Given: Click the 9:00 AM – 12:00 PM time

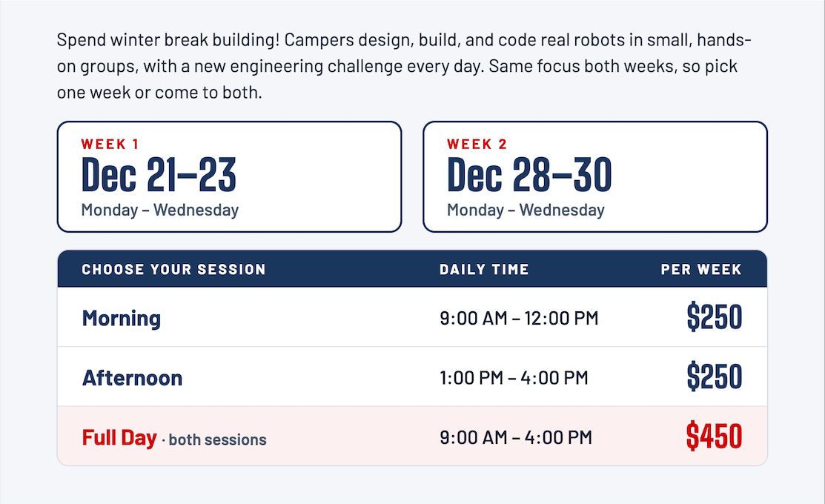Looking at the screenshot, I should point(520,318).
